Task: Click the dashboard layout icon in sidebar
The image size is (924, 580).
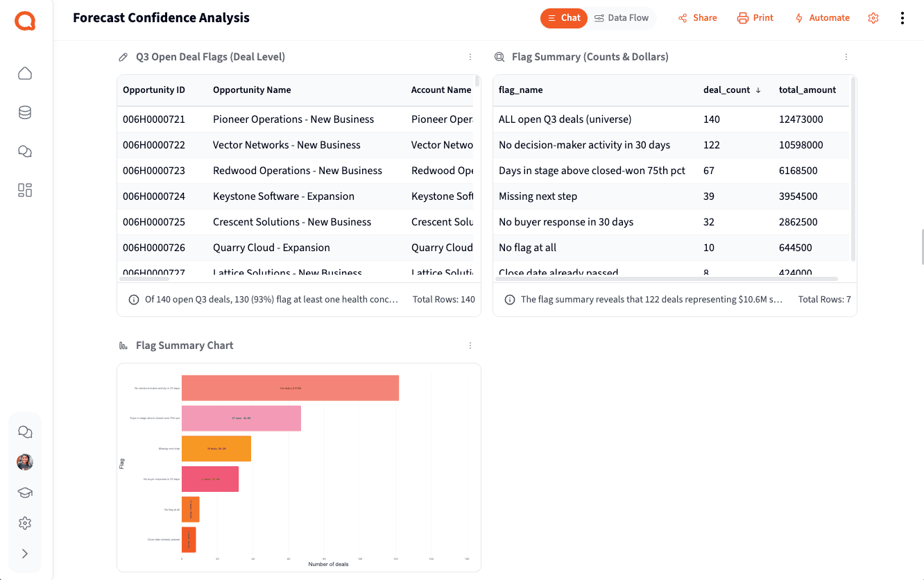Action: 25,190
